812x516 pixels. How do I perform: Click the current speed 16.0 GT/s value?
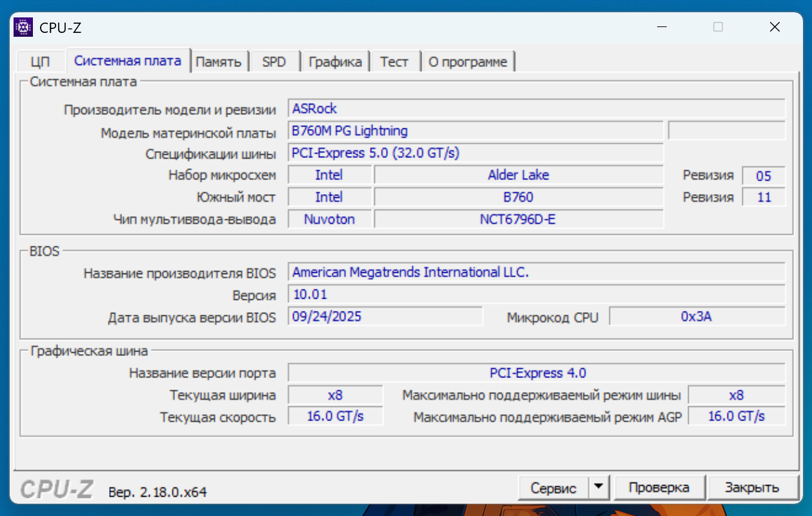pyautogui.click(x=335, y=416)
